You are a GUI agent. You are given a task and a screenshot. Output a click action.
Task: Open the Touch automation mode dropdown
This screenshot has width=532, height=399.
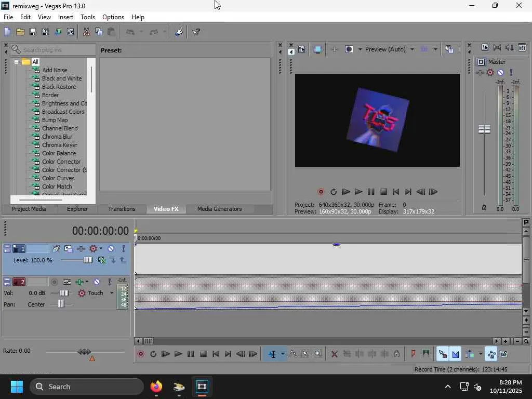(x=112, y=293)
